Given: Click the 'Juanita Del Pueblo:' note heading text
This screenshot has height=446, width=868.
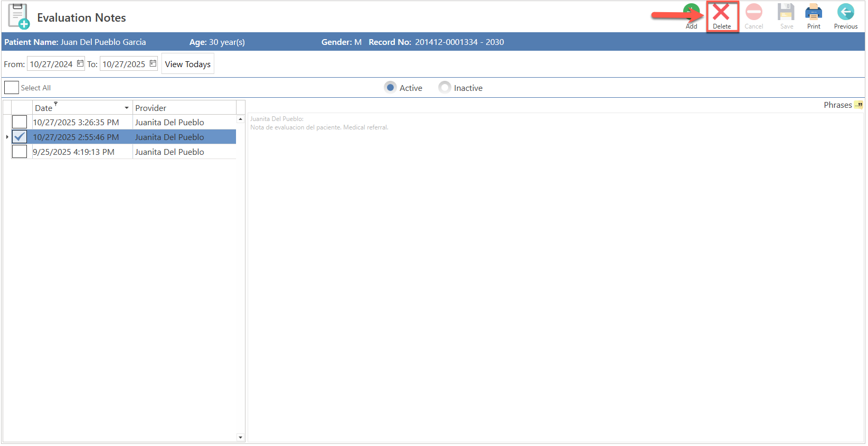Looking at the screenshot, I should pyautogui.click(x=277, y=119).
